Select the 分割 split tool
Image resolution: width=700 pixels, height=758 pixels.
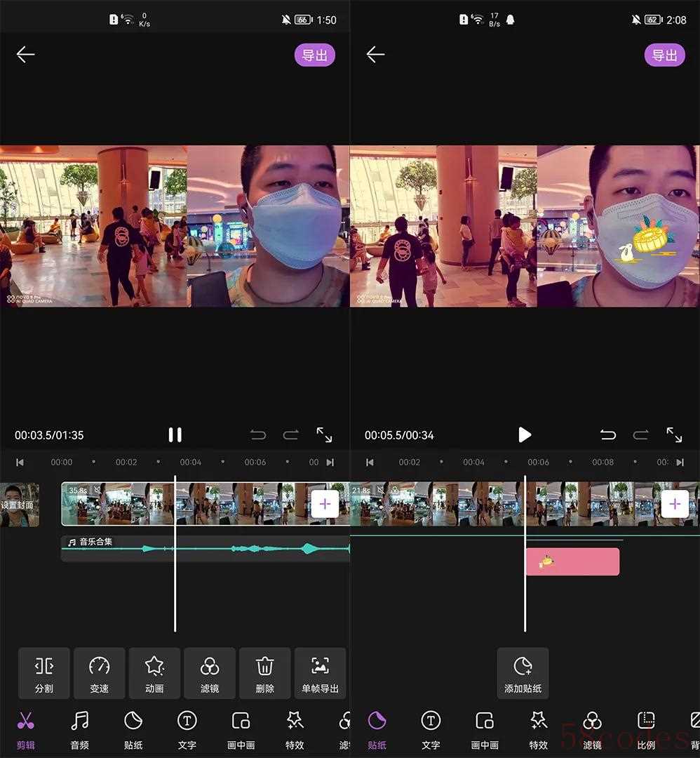click(x=43, y=673)
